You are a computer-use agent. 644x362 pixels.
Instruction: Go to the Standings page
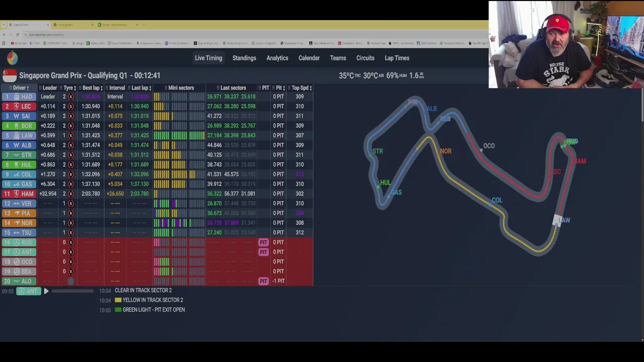pos(244,58)
